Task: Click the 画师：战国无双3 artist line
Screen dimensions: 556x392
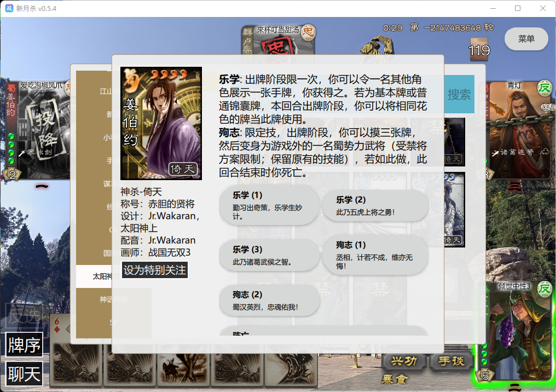Action: 155,252
